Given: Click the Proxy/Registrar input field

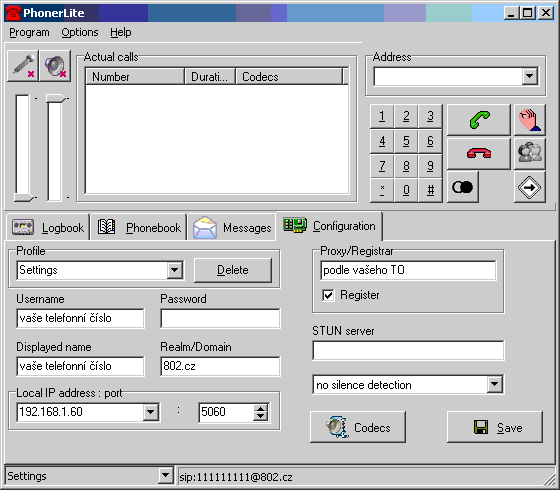Looking at the screenshot, I should [408, 270].
